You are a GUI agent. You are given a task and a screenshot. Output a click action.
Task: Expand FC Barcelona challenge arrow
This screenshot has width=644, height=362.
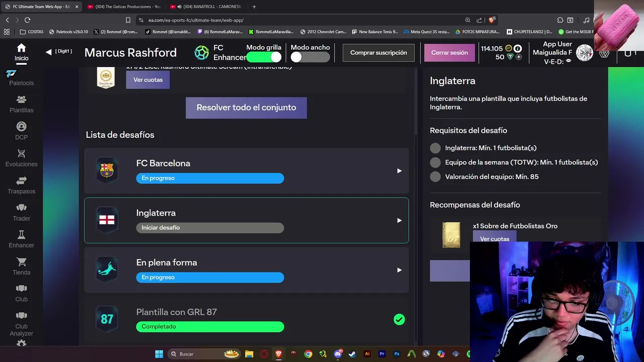(399, 171)
